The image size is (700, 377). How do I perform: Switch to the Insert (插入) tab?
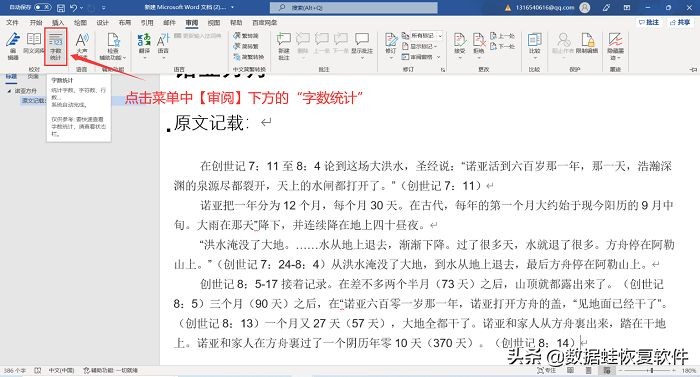point(58,22)
